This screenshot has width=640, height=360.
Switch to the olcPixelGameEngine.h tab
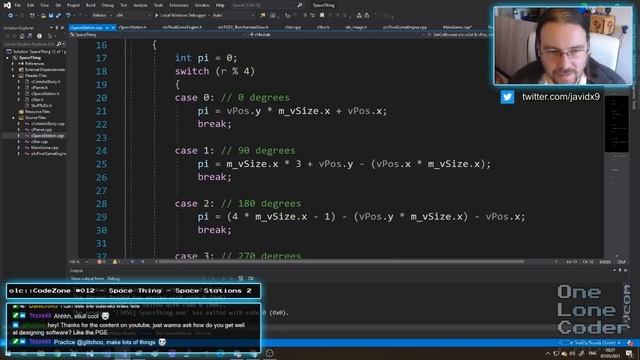pos(182,27)
